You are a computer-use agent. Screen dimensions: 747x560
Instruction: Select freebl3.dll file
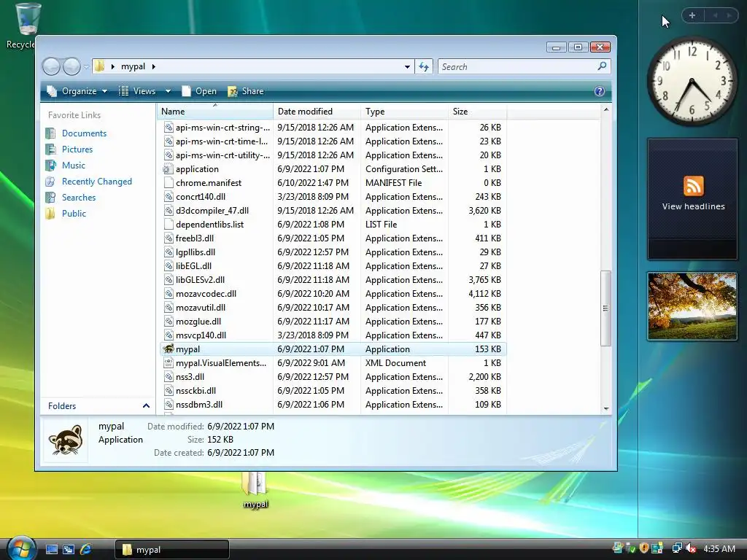(194, 238)
